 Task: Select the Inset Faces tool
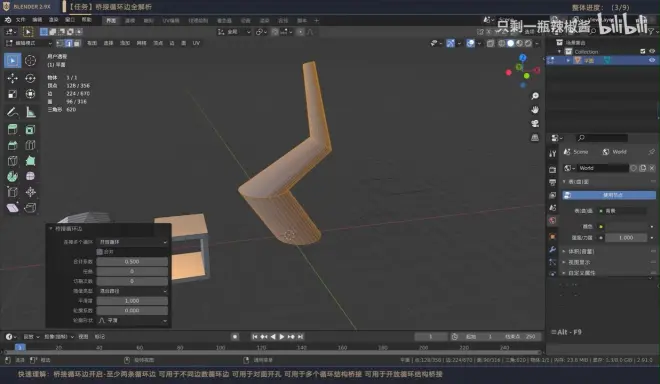point(30,130)
